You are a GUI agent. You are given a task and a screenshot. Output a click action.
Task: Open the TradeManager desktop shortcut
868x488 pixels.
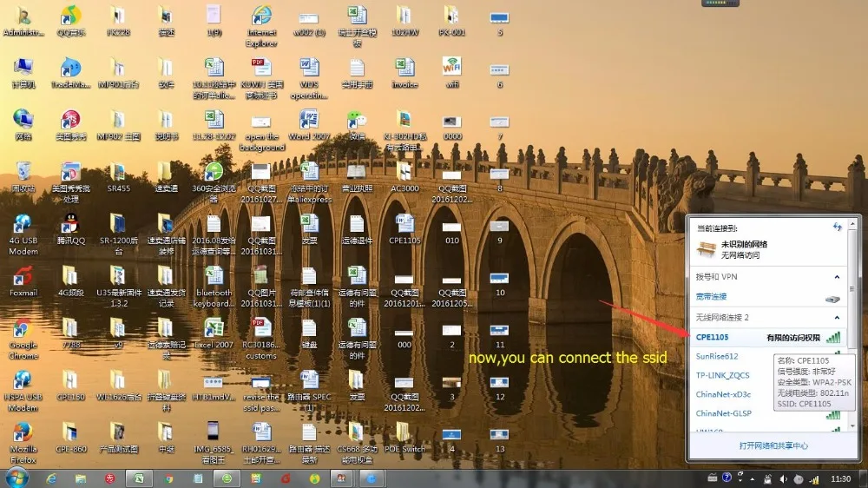[71, 73]
